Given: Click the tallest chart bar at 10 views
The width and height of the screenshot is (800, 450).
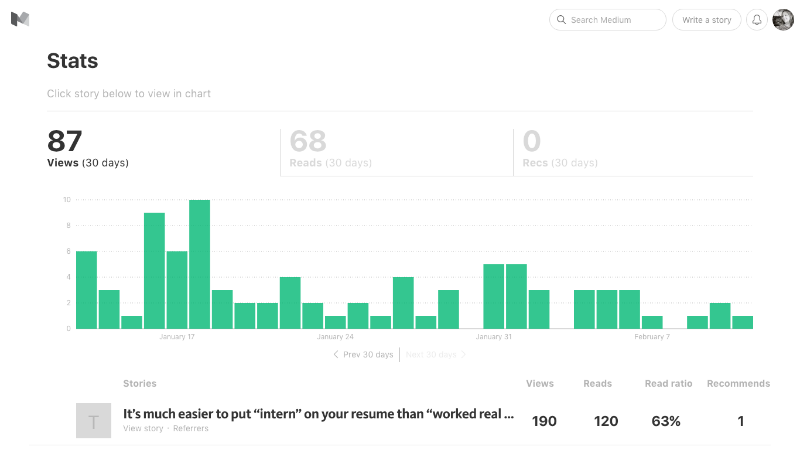Looking at the screenshot, I should 199,264.
